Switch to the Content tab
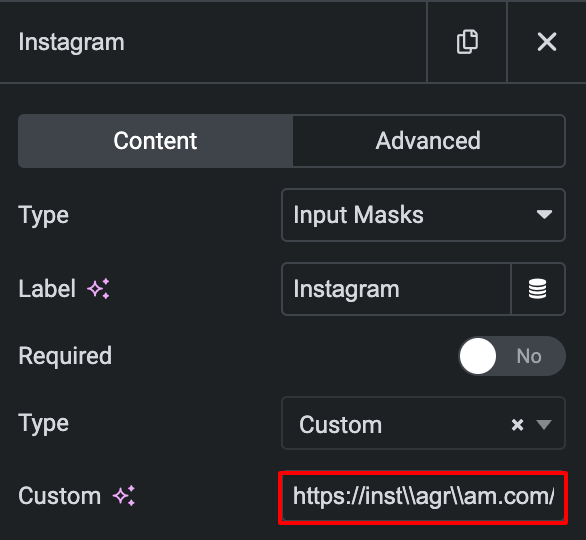This screenshot has width=586, height=540. click(155, 141)
